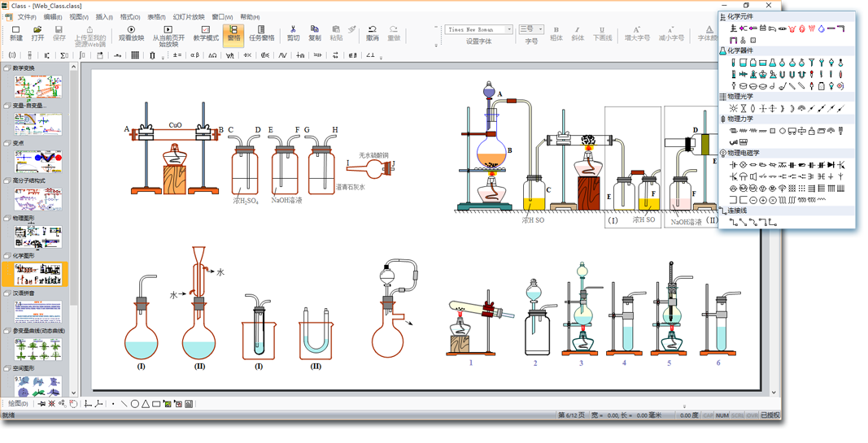Toggle 教学模式 teaching mode

pyautogui.click(x=205, y=33)
